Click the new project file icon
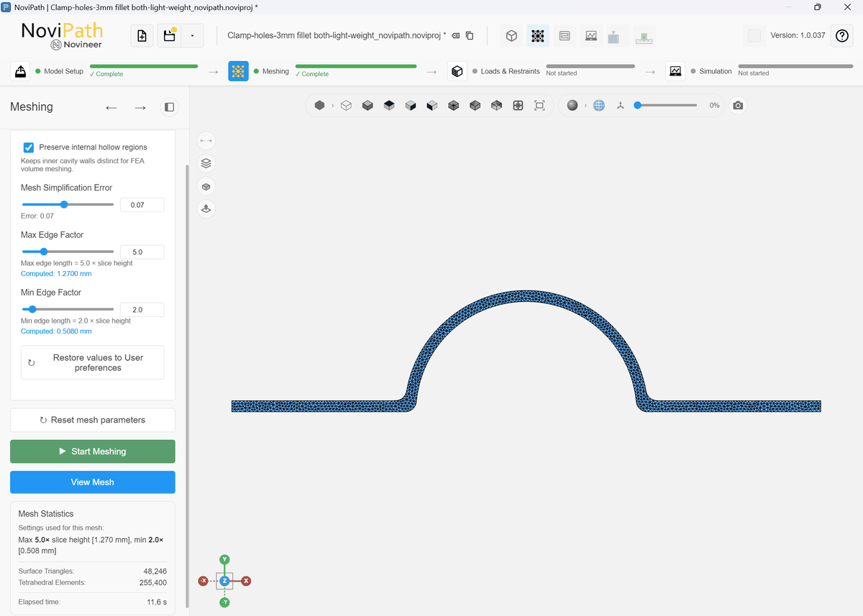The height and width of the screenshot is (616, 863). [142, 36]
